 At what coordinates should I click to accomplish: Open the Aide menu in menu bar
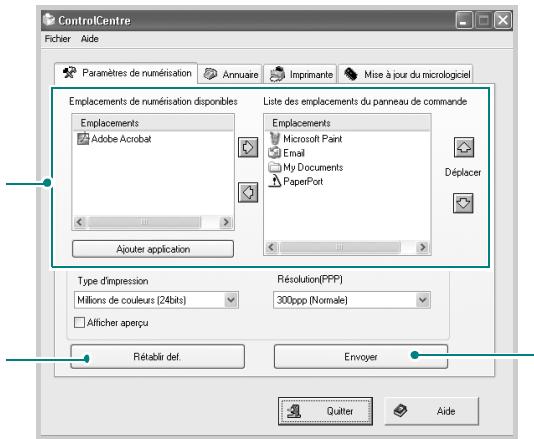click(90, 39)
